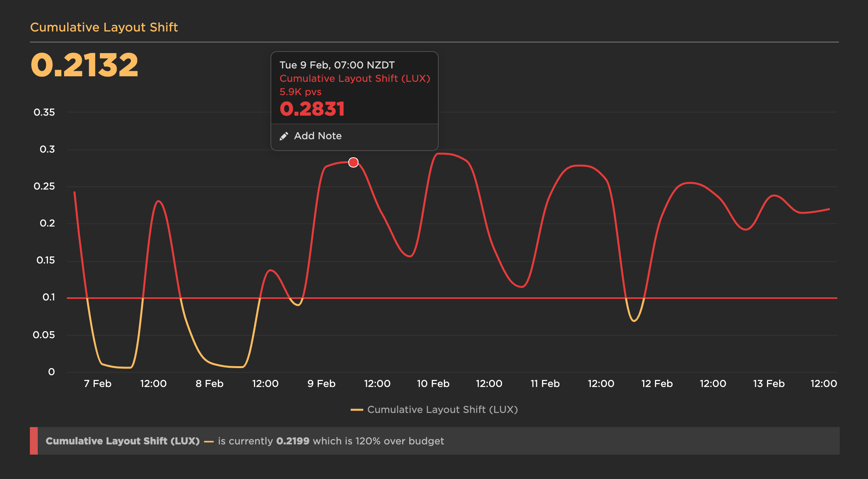Click the pencil icon beside Add Note
The width and height of the screenshot is (868, 479).
click(284, 136)
